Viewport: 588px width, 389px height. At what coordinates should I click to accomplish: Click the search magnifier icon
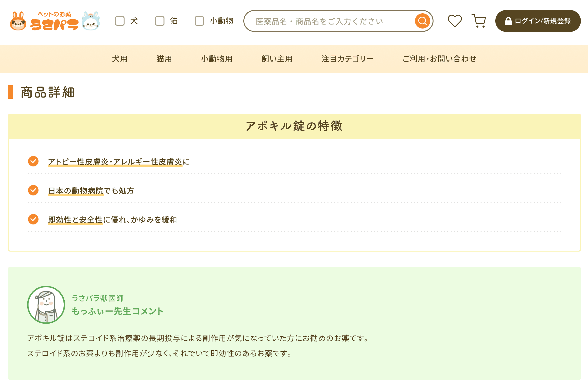[x=422, y=21]
